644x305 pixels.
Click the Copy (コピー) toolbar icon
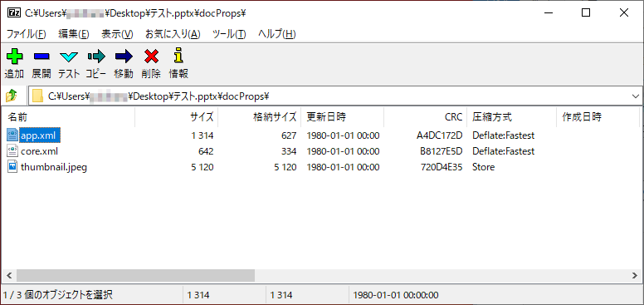[x=96, y=56]
